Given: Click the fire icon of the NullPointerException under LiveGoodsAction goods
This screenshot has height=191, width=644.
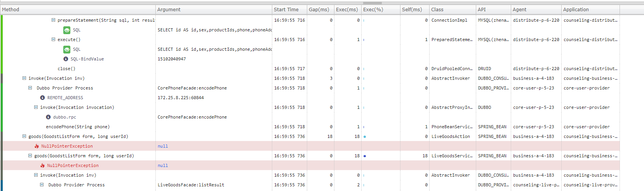Looking at the screenshot, I should click(37, 146).
